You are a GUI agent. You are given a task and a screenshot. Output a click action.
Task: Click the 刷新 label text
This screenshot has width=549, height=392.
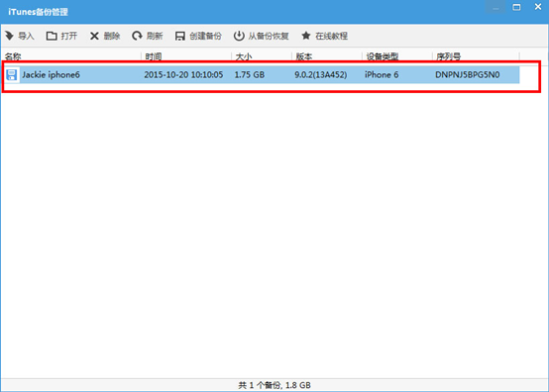tap(155, 36)
